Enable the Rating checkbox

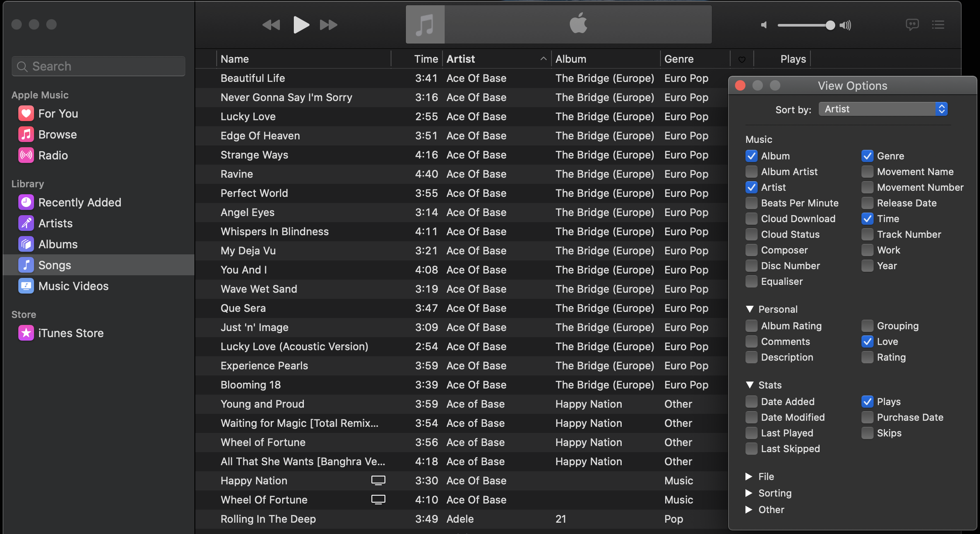[x=868, y=357]
